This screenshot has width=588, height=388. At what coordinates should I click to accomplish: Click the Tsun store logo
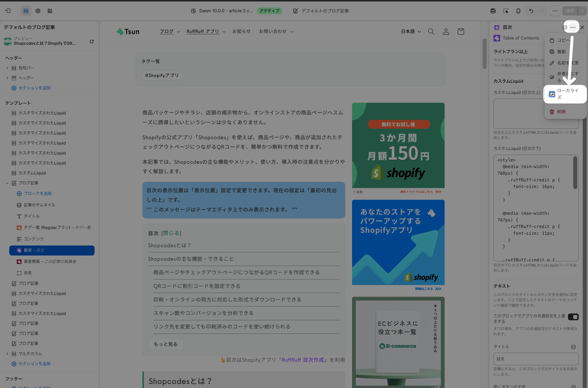[128, 31]
